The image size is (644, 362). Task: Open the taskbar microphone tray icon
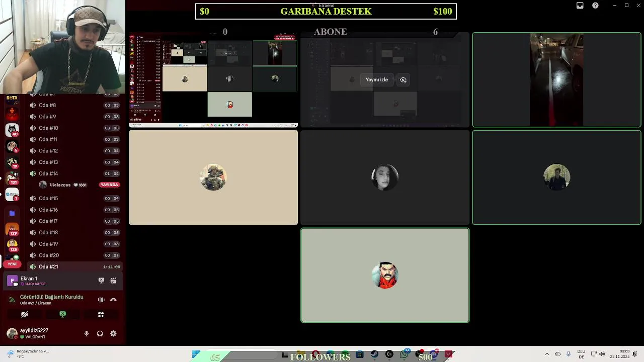[x=569, y=354]
